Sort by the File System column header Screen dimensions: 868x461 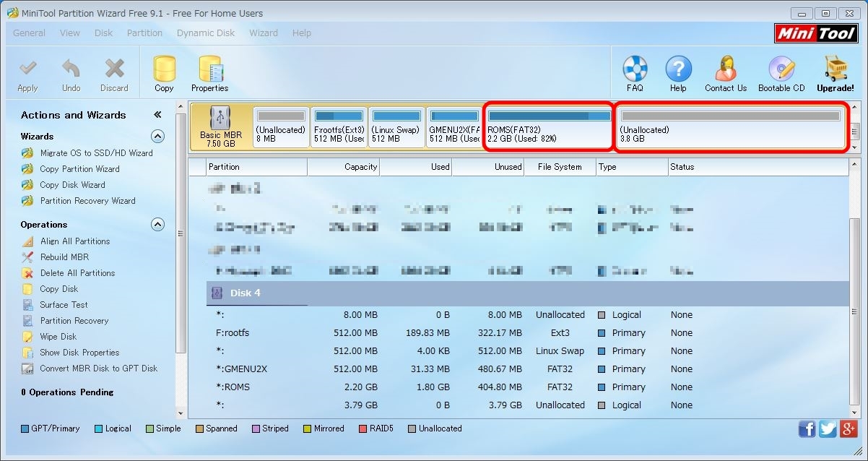[560, 167]
